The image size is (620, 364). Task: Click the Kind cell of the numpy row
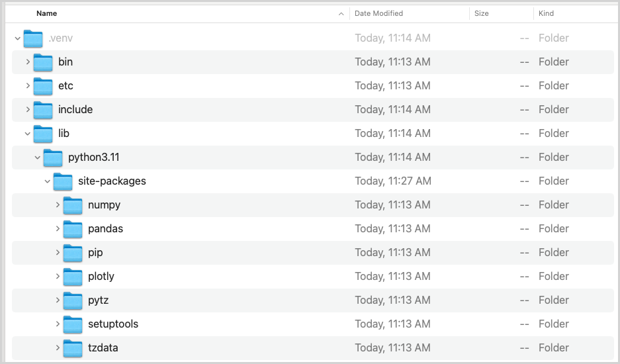pos(554,205)
